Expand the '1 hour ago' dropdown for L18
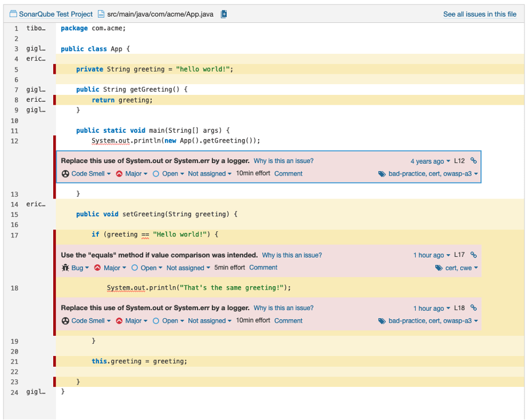 coord(432,308)
